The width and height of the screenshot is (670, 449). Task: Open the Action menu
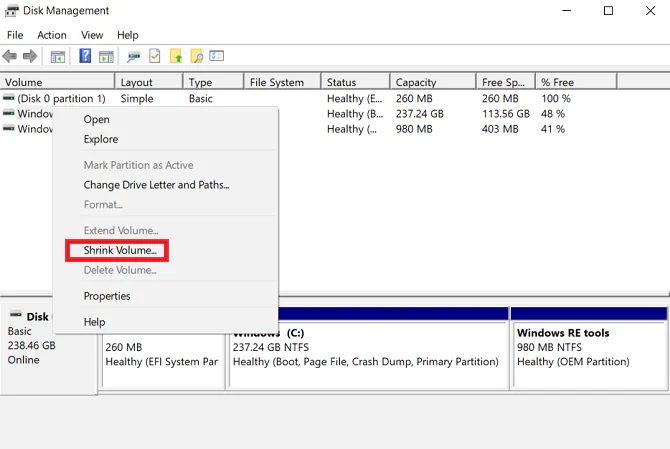(52, 35)
